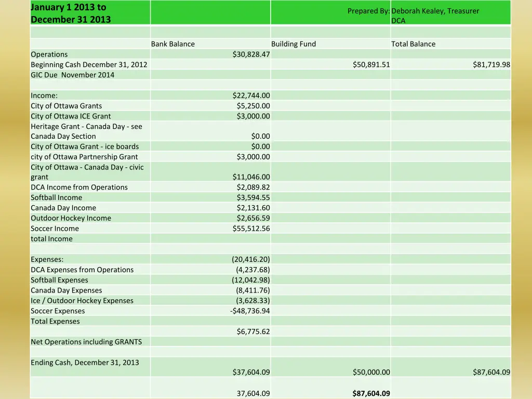Select the 'Expenses:' row label
532x399 pixels.
[47, 260]
